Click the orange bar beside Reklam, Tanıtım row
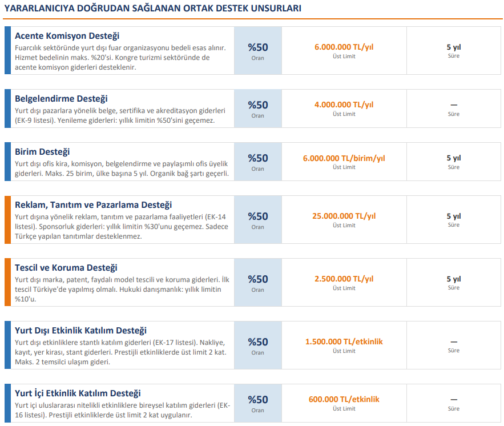Screen dimensions: 504x426 click(x=7, y=219)
